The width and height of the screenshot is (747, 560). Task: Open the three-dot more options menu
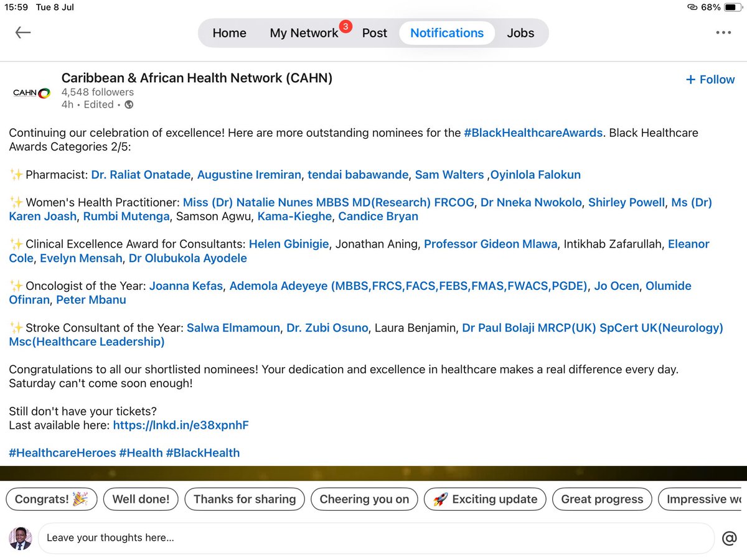click(723, 32)
